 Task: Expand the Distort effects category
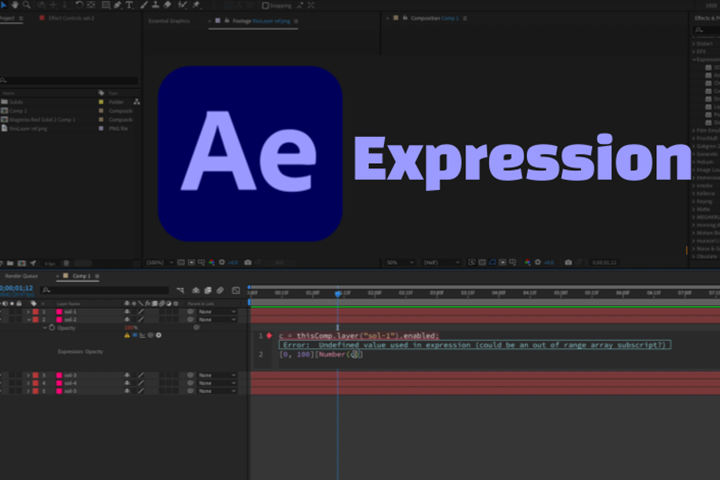[x=694, y=44]
